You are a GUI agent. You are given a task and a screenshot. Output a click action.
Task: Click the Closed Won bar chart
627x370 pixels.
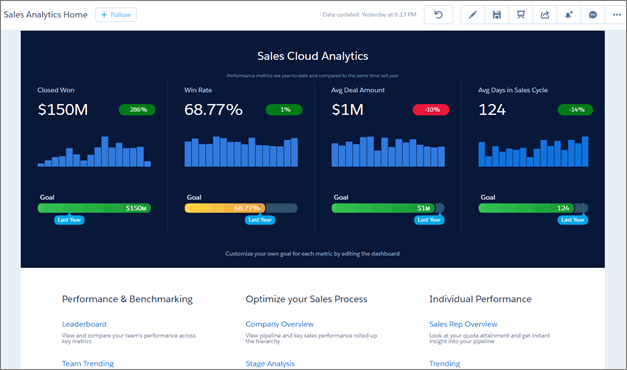(x=94, y=152)
